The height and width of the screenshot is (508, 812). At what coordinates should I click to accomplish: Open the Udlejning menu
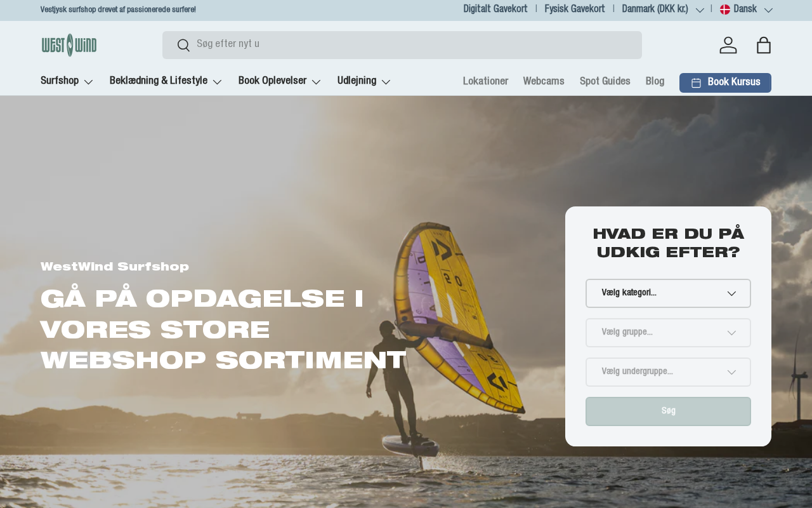(364, 81)
